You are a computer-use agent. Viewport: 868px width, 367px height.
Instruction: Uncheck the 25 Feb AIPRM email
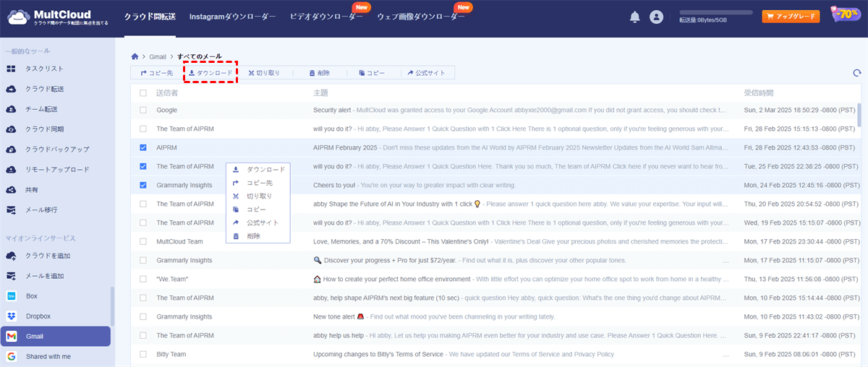point(142,166)
